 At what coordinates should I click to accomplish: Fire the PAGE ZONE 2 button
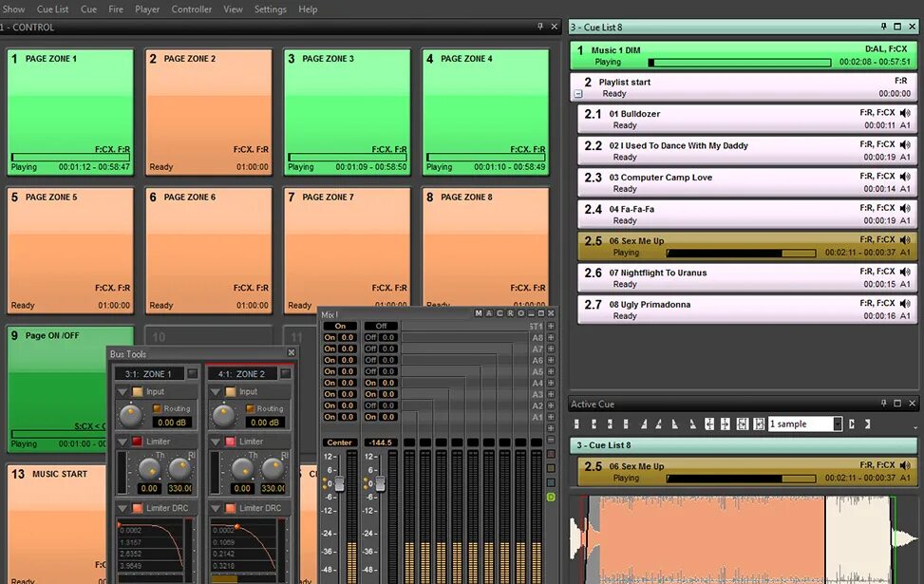pyautogui.click(x=209, y=113)
